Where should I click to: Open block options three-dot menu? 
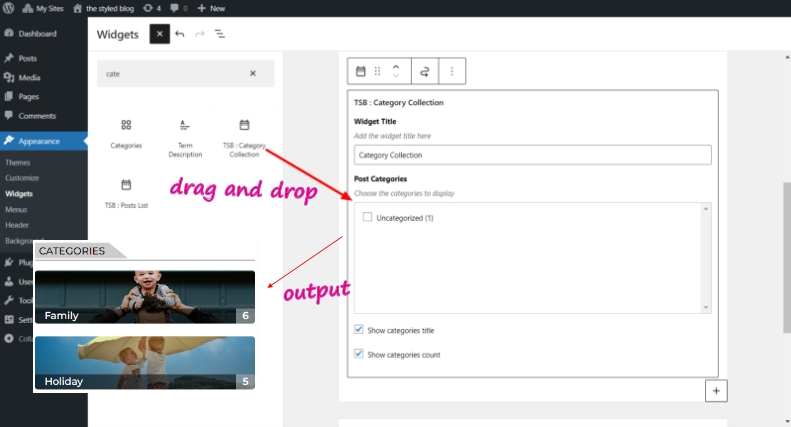click(452, 71)
